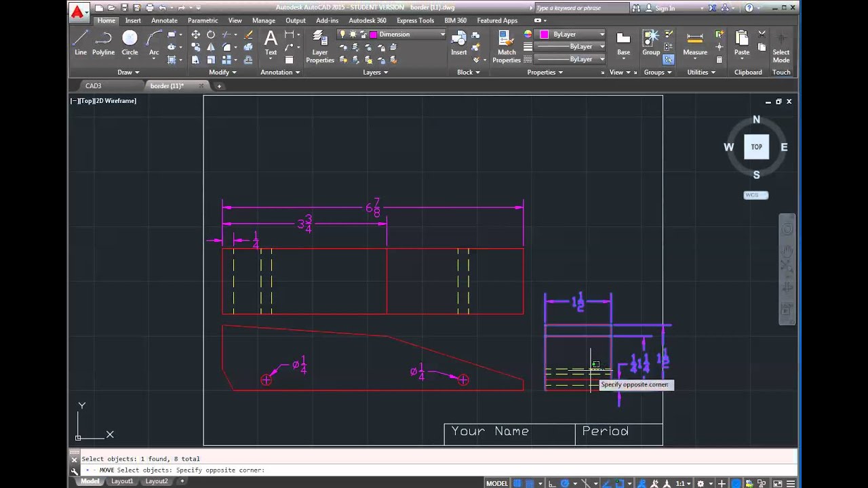Click the Copy objects tool in Modify panel
Screen dimensions: 868x488
(196, 47)
